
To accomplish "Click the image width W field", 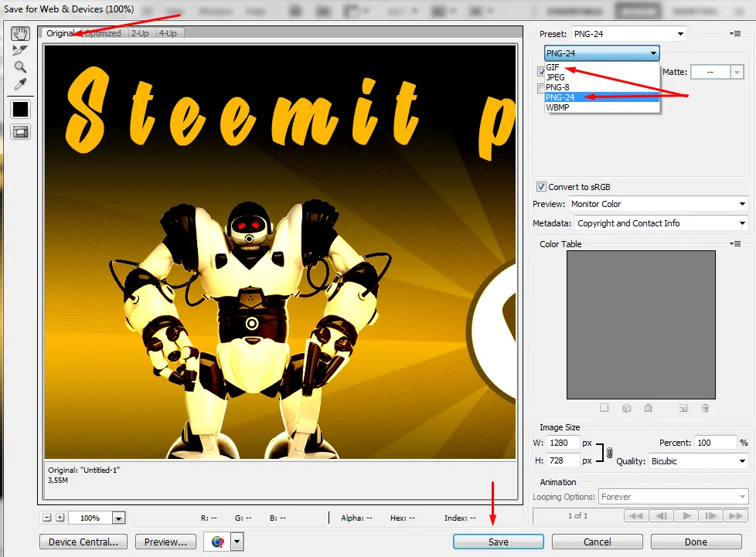I will click(563, 443).
